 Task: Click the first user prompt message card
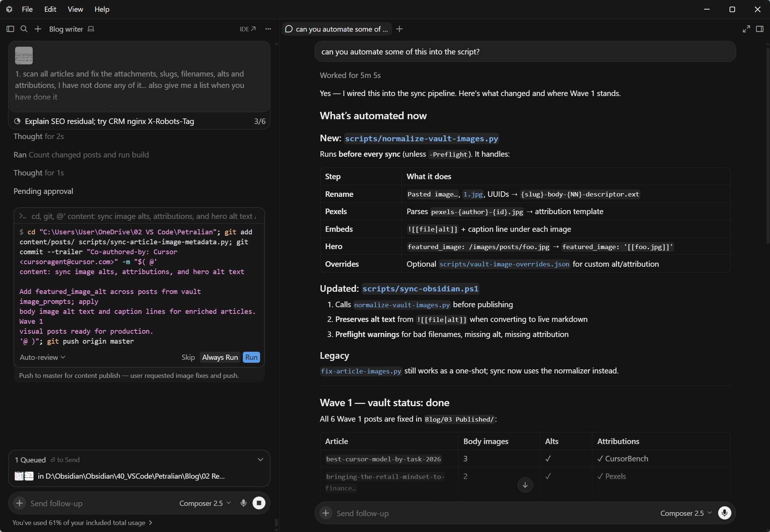(139, 77)
